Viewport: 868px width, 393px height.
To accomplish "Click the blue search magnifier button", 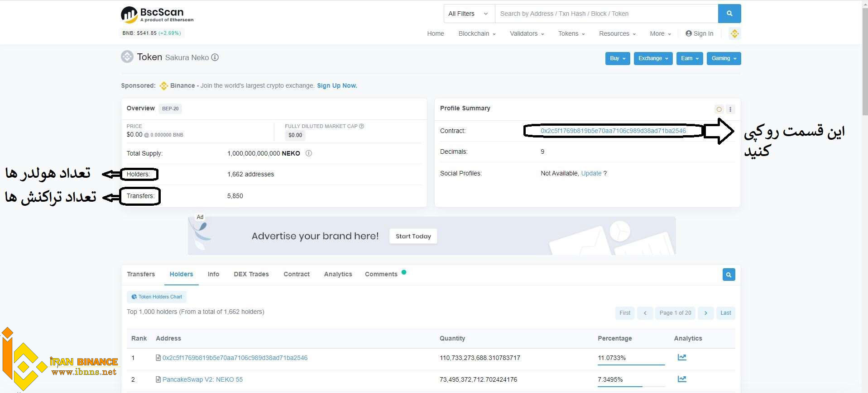I will point(729,14).
